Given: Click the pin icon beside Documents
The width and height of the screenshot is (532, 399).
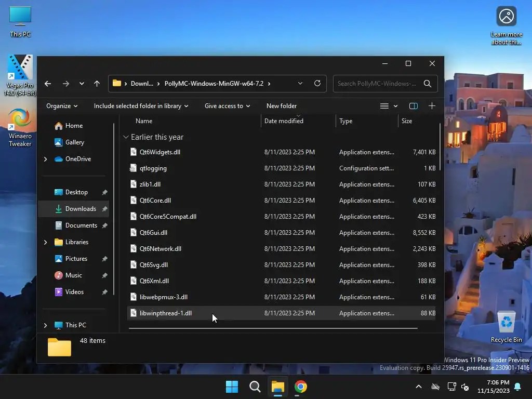Looking at the screenshot, I should (x=105, y=225).
